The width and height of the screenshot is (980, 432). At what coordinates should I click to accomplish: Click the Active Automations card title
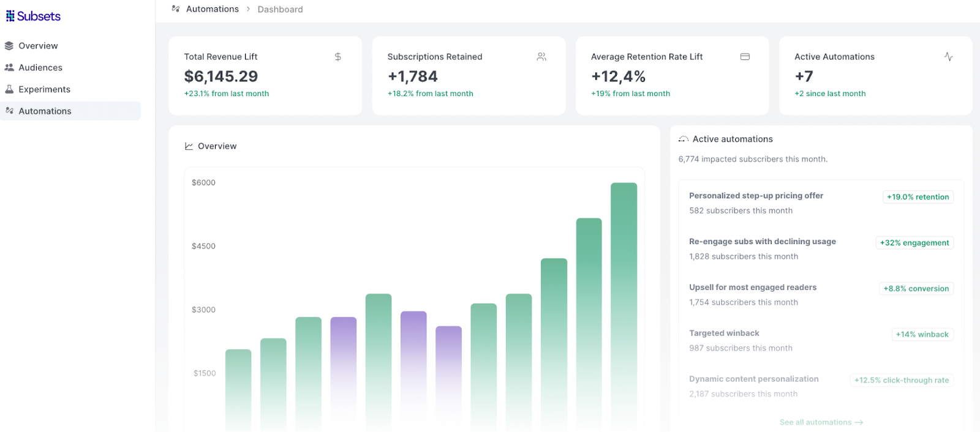834,56
